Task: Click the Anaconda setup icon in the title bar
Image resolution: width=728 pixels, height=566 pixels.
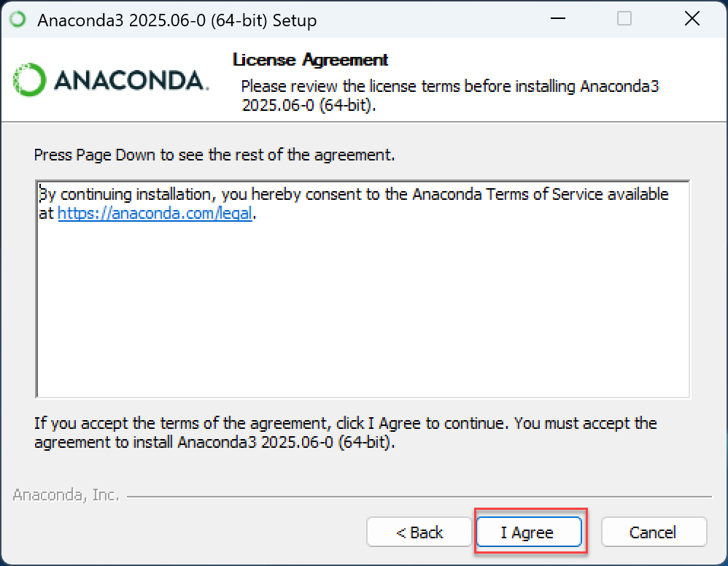Action: (x=18, y=20)
